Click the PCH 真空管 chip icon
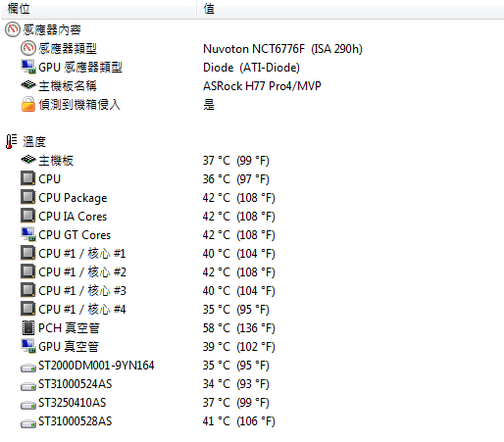The height and width of the screenshot is (442, 504). (x=28, y=327)
